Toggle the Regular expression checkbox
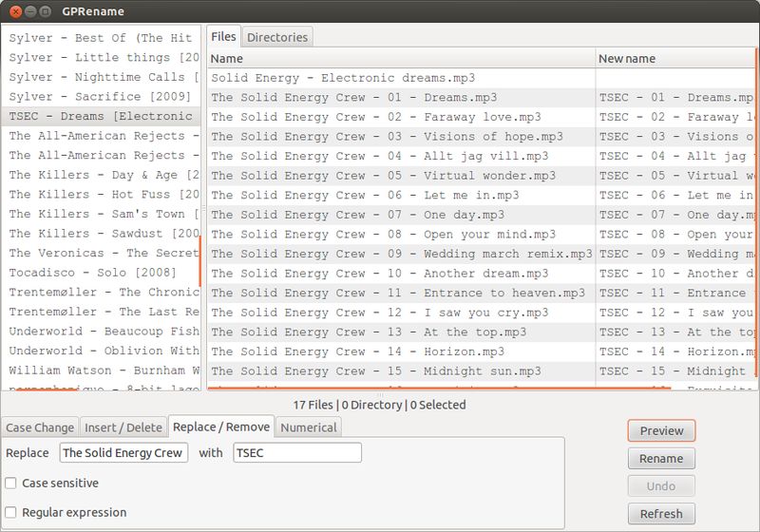The height and width of the screenshot is (532, 760). pyautogui.click(x=10, y=512)
